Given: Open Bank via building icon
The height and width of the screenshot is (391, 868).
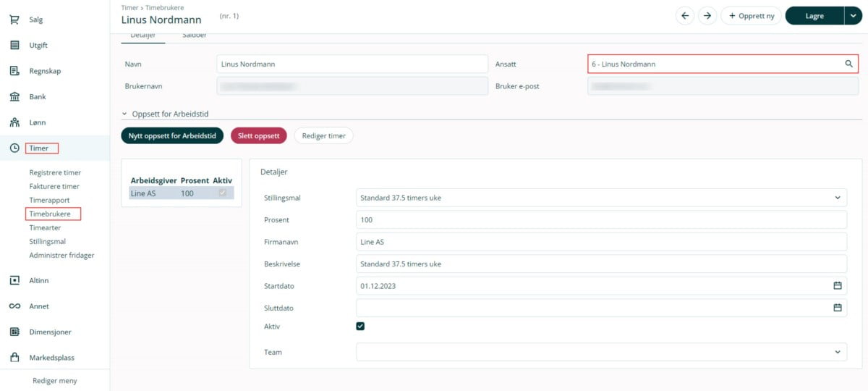Looking at the screenshot, I should click(x=14, y=97).
